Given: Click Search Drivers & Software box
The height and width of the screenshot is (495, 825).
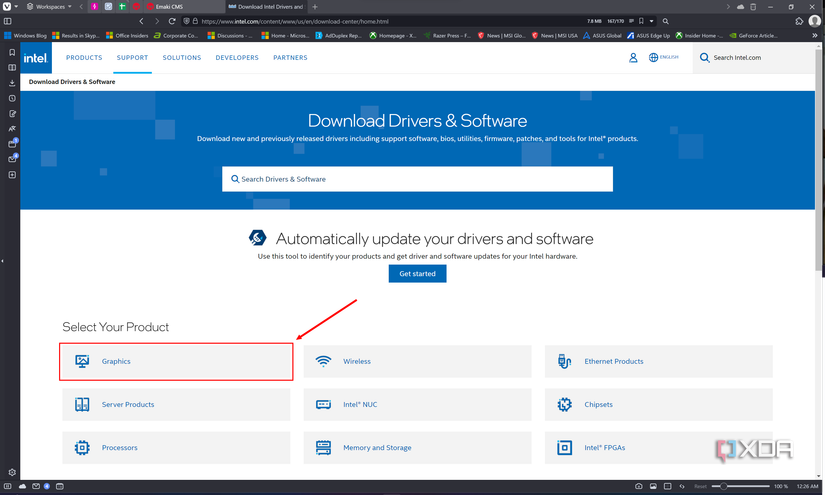Looking at the screenshot, I should tap(417, 179).
